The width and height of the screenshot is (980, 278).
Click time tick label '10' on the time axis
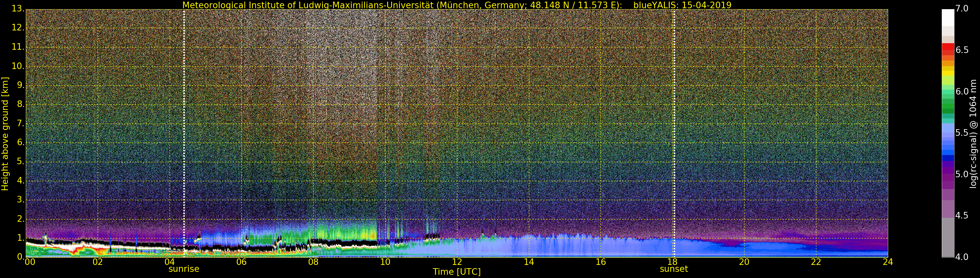[x=385, y=262]
